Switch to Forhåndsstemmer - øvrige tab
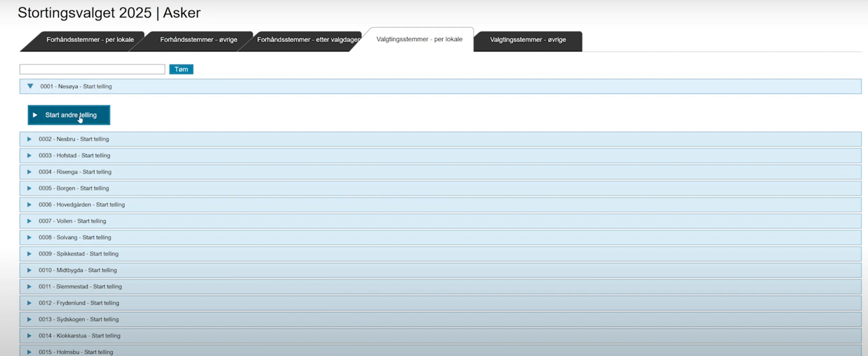868x356 pixels. (198, 40)
